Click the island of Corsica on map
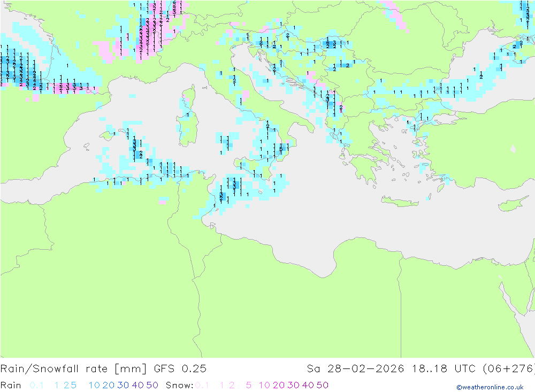The image size is (535, 392). [x=189, y=97]
